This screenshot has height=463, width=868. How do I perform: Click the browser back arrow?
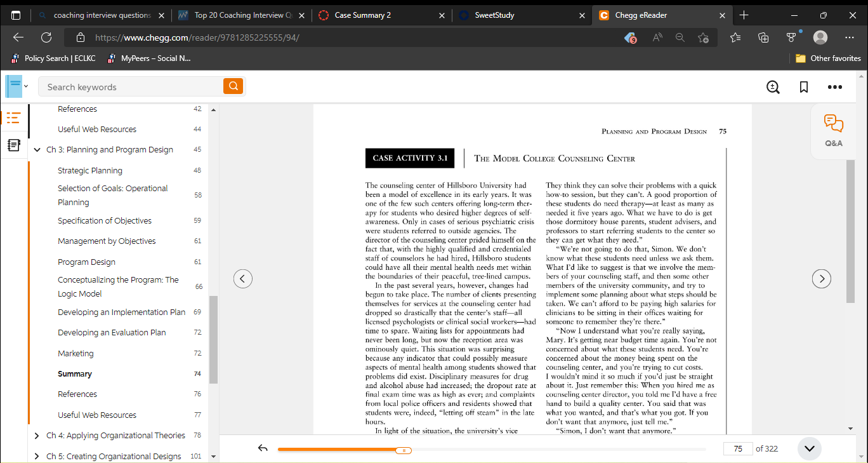point(18,37)
